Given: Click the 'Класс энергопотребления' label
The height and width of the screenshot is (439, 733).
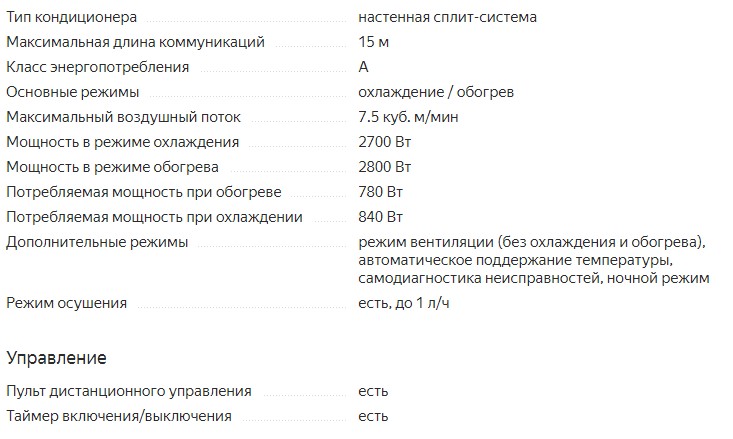Looking at the screenshot, I should [97, 67].
